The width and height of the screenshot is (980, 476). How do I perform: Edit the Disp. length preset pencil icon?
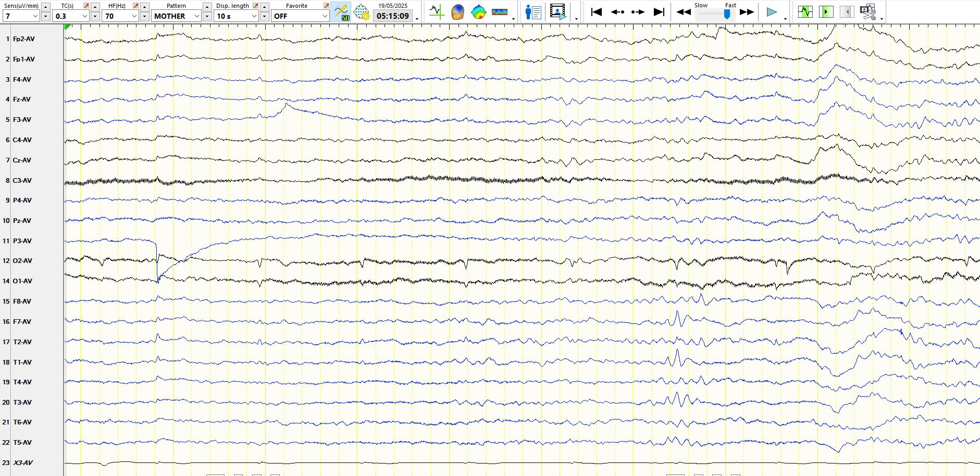(x=255, y=6)
